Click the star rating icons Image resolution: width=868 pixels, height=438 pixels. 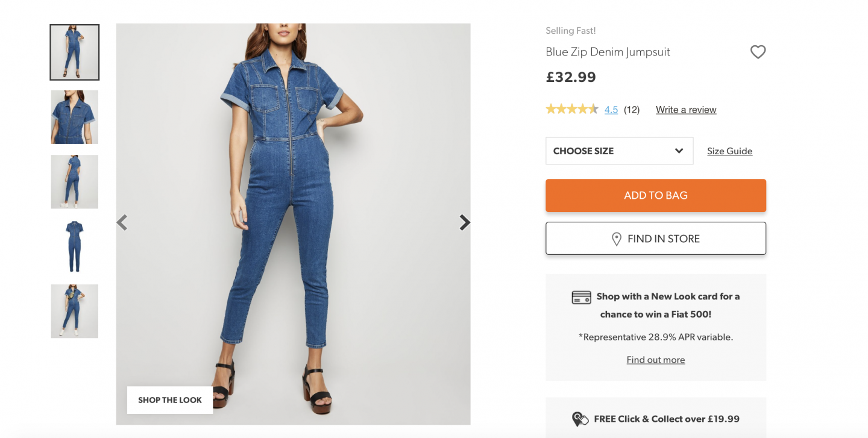point(571,110)
